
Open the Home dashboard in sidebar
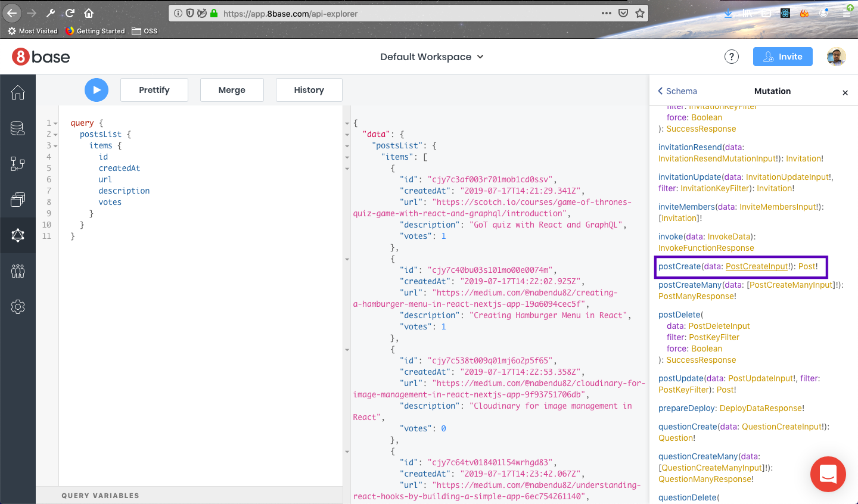click(18, 92)
